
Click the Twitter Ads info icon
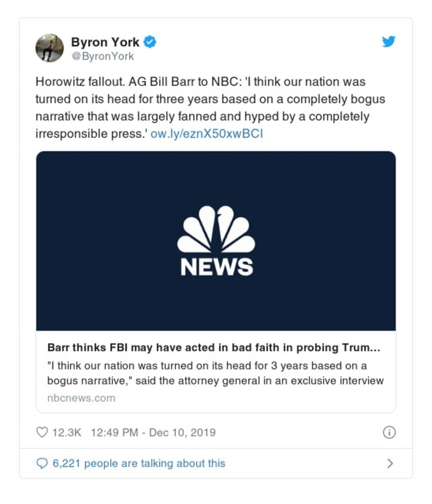(x=389, y=432)
